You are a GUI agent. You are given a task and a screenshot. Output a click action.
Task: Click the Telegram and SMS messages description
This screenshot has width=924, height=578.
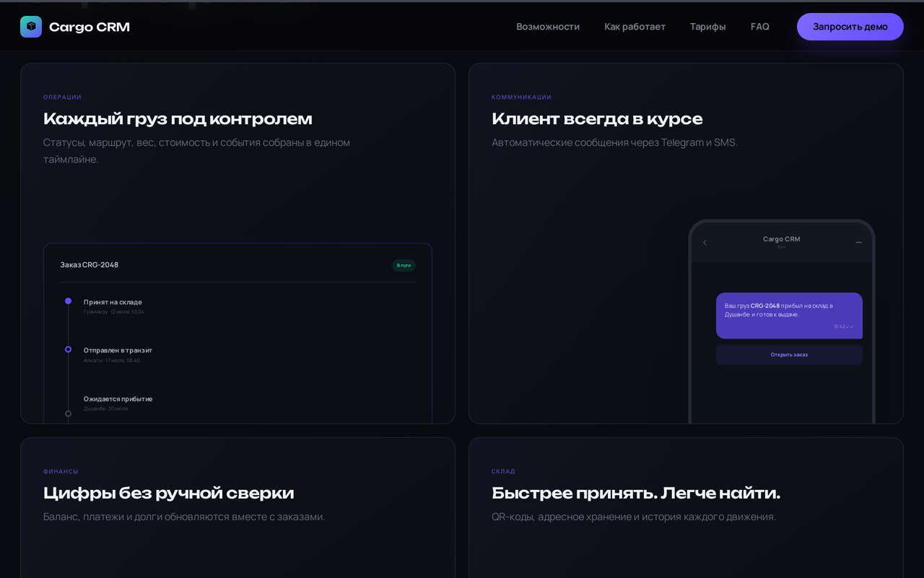pyautogui.click(x=614, y=142)
